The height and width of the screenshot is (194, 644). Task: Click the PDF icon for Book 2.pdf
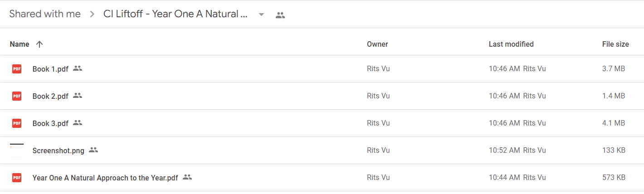(17, 96)
